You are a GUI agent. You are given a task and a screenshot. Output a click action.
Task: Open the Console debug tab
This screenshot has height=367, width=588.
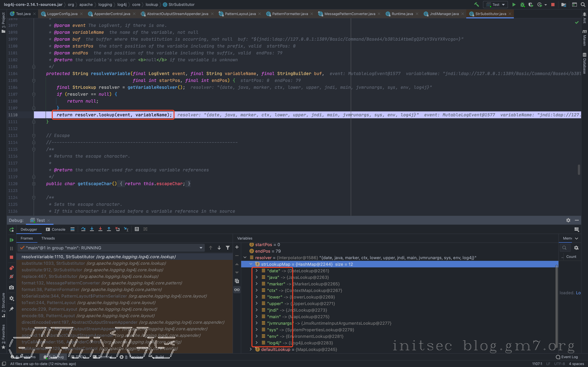coord(58,229)
